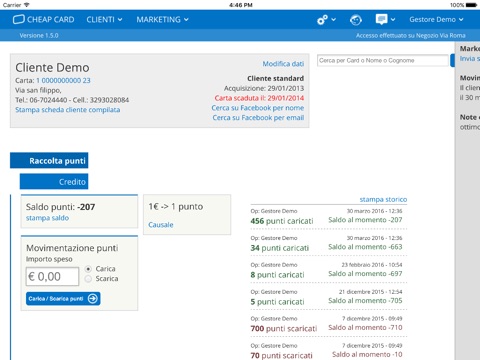Click the '34 punti caricati' history entry
Screen dimensions: 480x360
280,248
